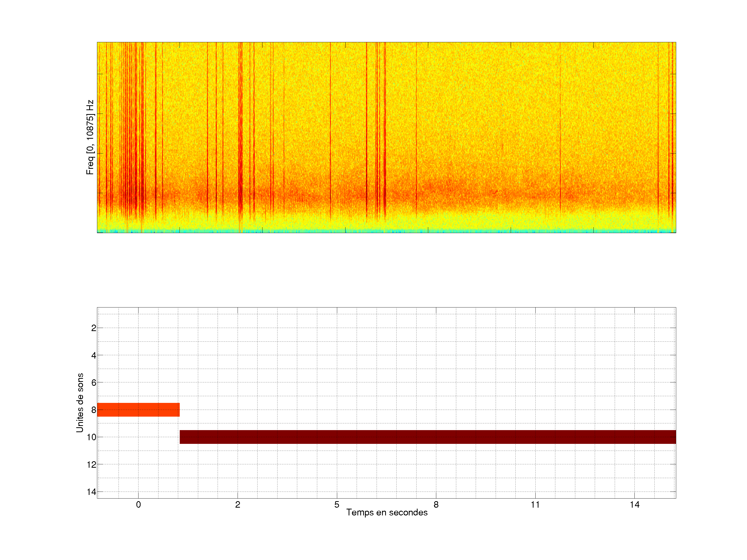Click the y-axis tick label 8
This screenshot has height=560, width=747.
(94, 410)
